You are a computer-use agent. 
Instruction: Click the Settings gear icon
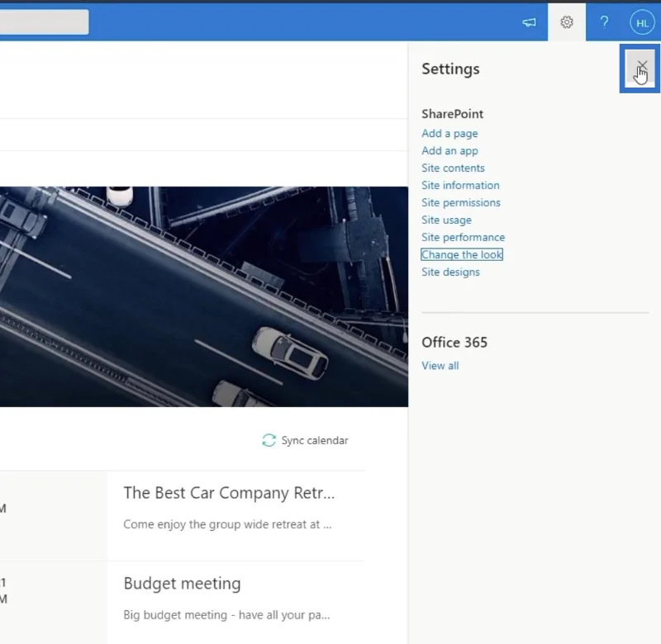(567, 22)
